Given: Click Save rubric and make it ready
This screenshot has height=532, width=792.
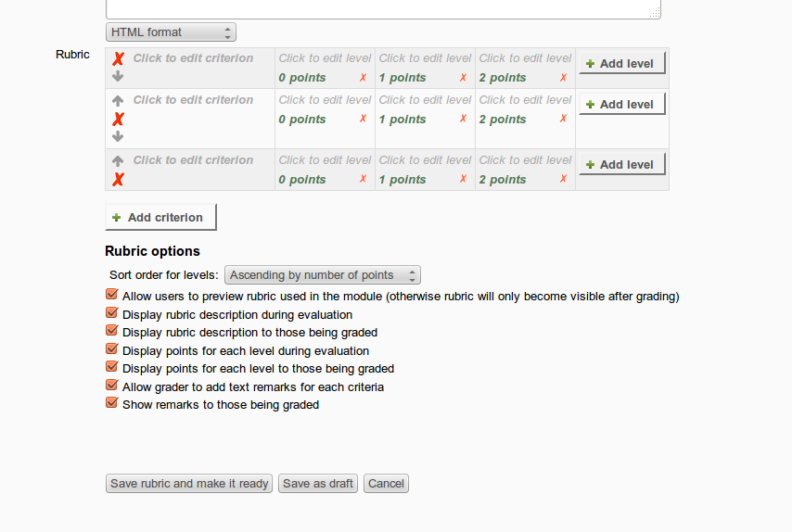Looking at the screenshot, I should coord(189,484).
